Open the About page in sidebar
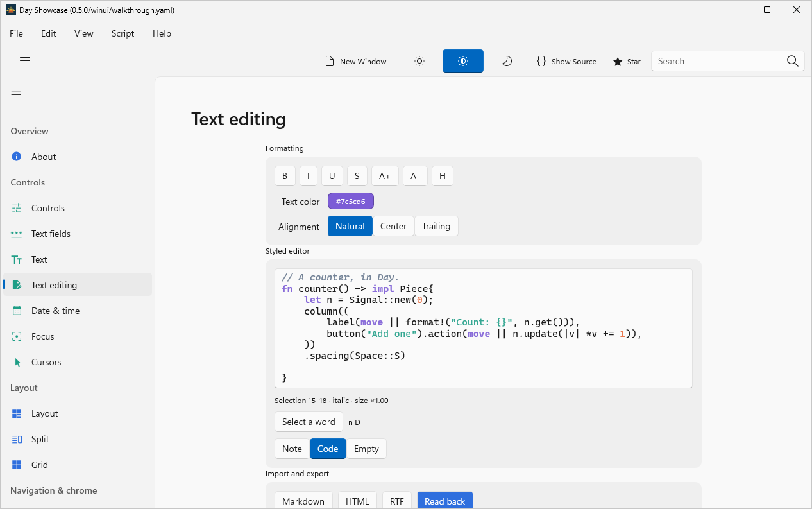Screen dimensions: 812x509 78,157
